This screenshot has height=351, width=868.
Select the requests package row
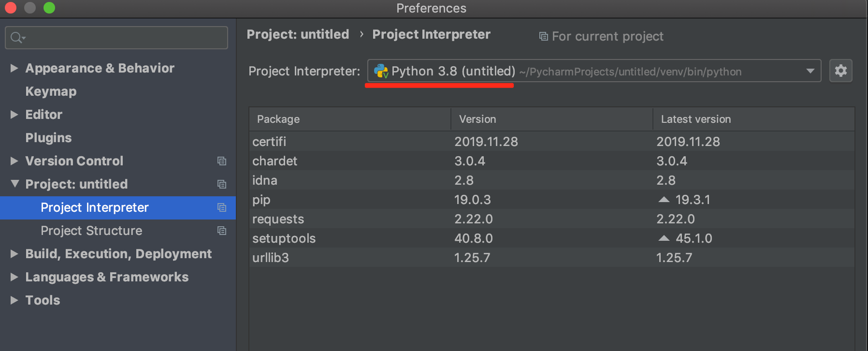point(551,219)
